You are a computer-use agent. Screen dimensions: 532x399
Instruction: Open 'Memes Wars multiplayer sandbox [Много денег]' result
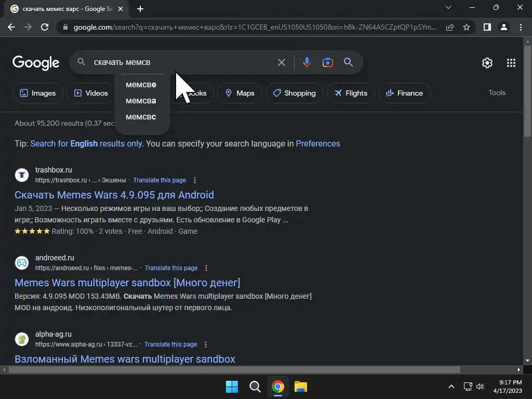127,283
